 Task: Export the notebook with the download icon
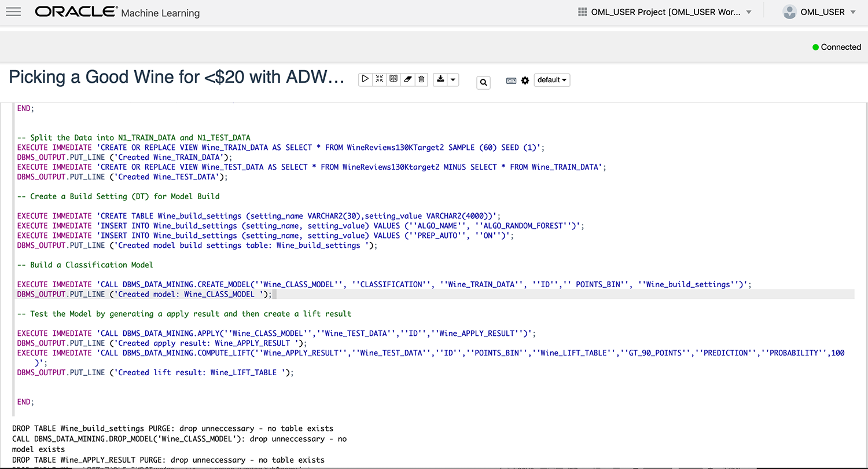(440, 79)
